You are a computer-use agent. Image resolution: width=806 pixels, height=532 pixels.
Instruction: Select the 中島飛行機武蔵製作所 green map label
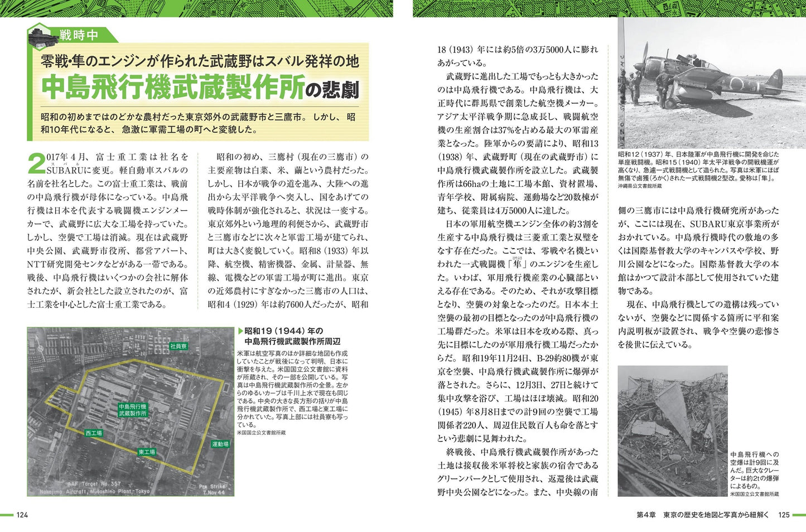(132, 410)
